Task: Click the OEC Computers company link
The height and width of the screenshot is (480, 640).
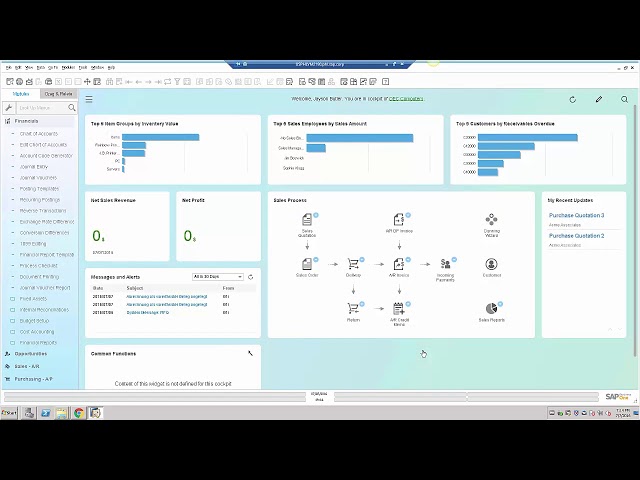Action: (406, 99)
